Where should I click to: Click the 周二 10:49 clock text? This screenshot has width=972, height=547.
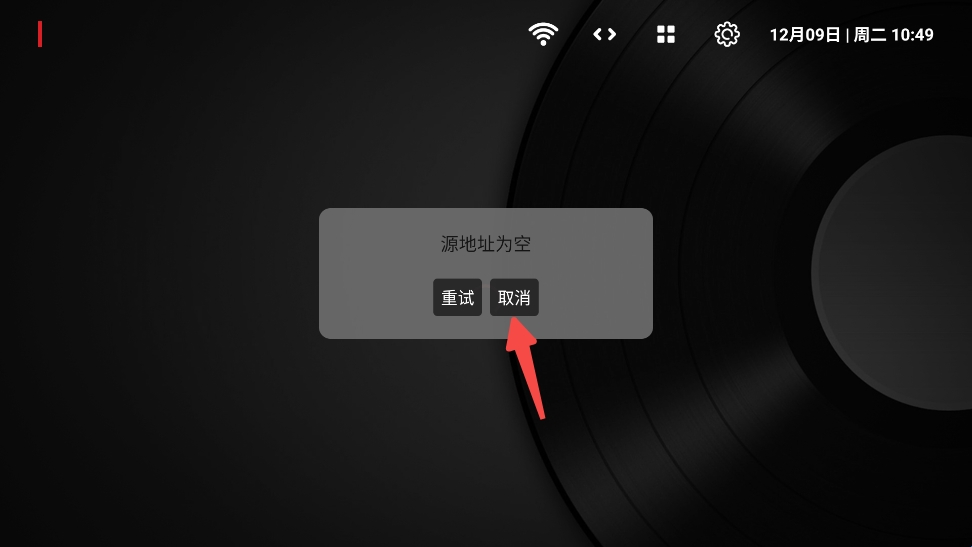tap(893, 35)
